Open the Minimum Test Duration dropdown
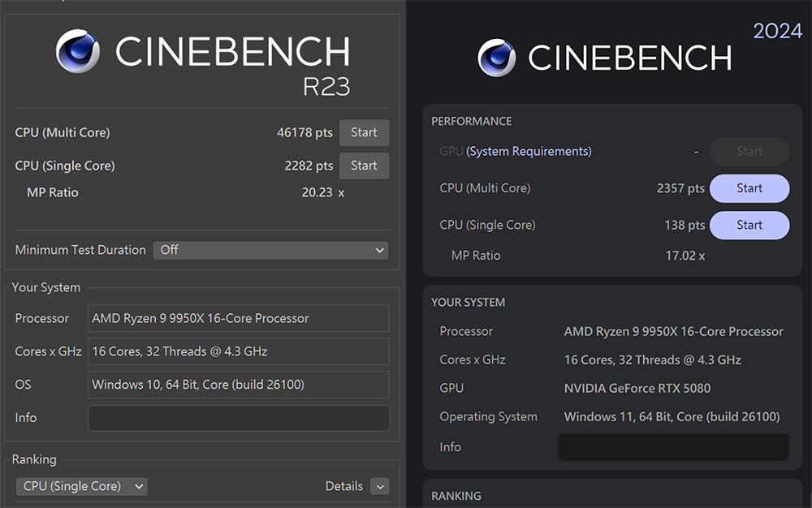This screenshot has width=812, height=508. coord(270,250)
